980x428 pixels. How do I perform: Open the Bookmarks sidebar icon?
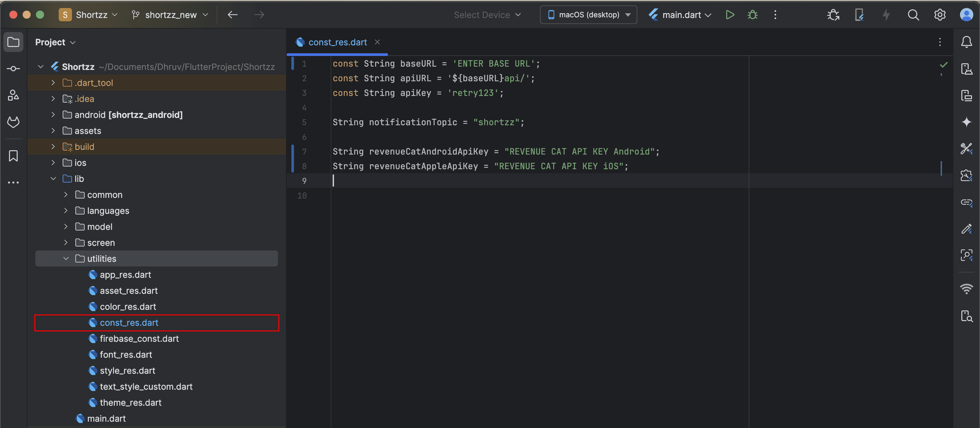13,156
